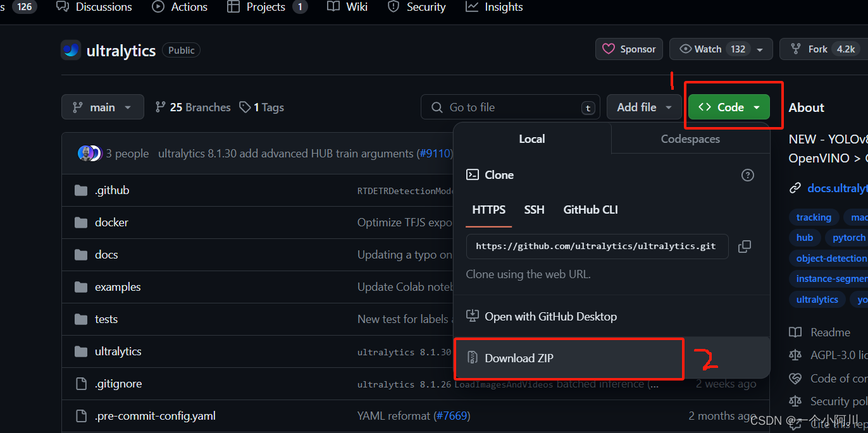Click the branch icon beside 25 Branches
This screenshot has height=433, width=868.
click(x=161, y=107)
